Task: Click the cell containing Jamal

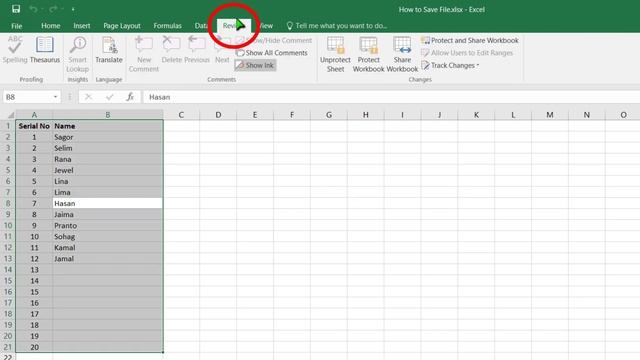Action: [108, 259]
